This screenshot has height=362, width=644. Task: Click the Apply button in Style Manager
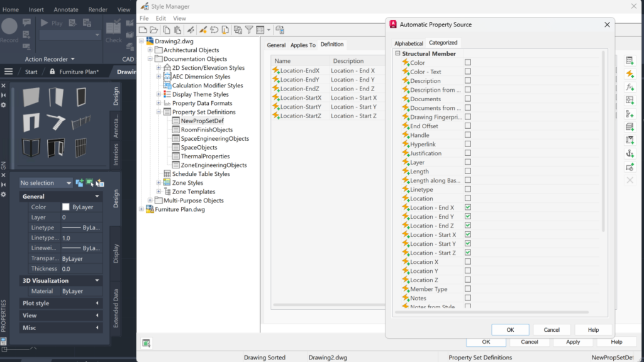pos(572,342)
